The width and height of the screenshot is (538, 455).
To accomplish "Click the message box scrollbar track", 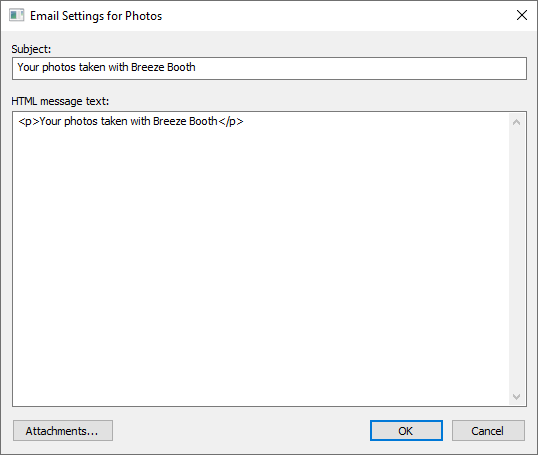I will (516, 259).
